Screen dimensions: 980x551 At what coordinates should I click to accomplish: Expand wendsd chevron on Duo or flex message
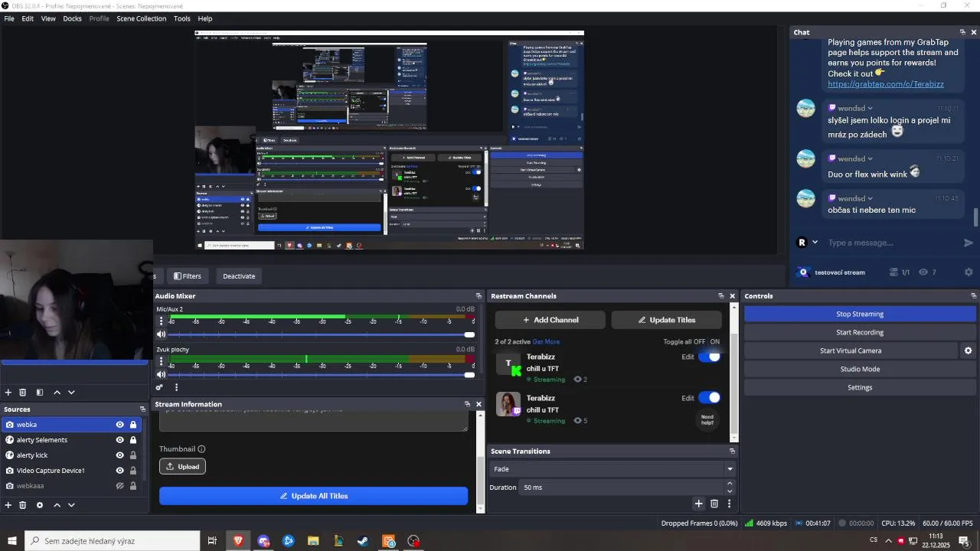click(x=871, y=159)
